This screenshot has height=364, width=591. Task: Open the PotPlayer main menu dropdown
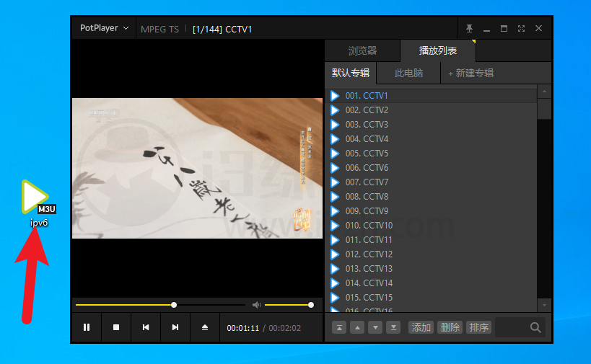point(104,28)
